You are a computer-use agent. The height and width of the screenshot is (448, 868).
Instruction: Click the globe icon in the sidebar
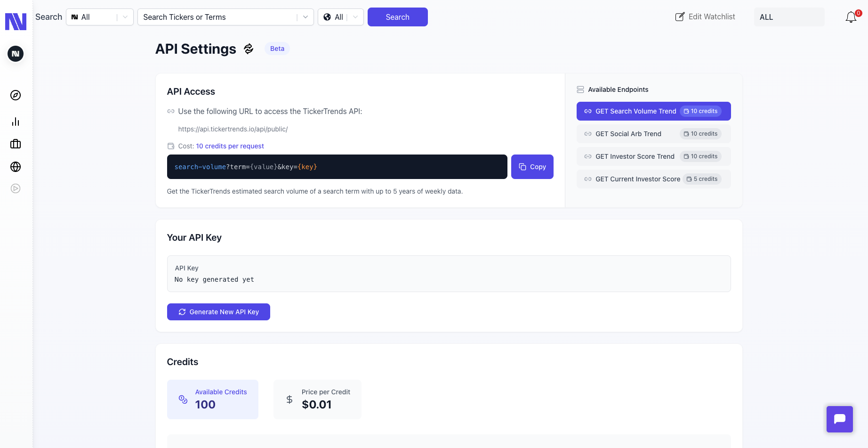point(15,166)
